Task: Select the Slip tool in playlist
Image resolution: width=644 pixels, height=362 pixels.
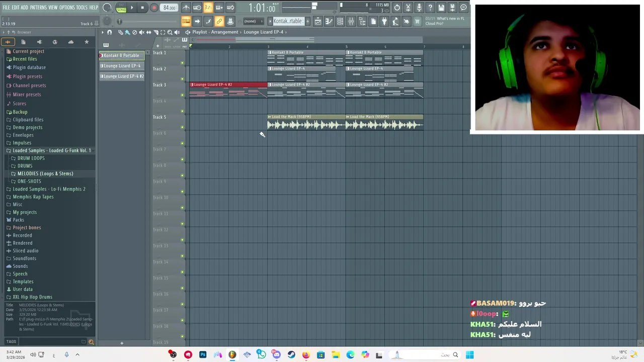Action: tap(148, 32)
